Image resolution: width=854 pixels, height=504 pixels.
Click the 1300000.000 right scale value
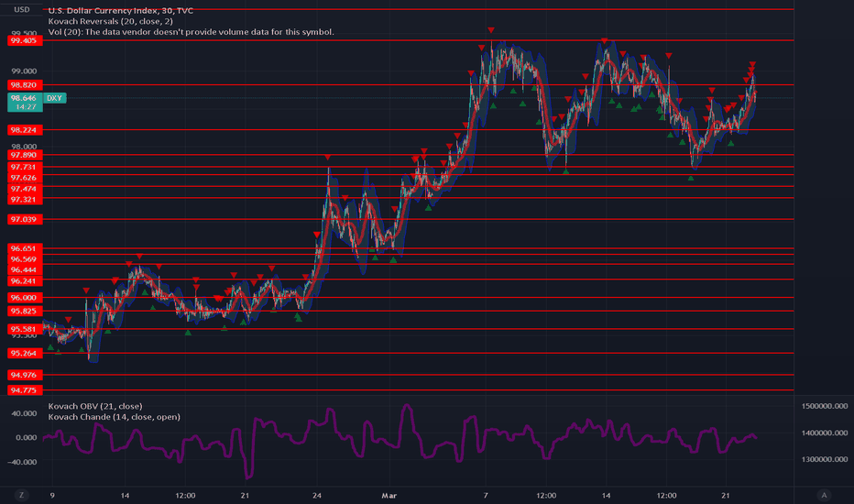(825, 459)
